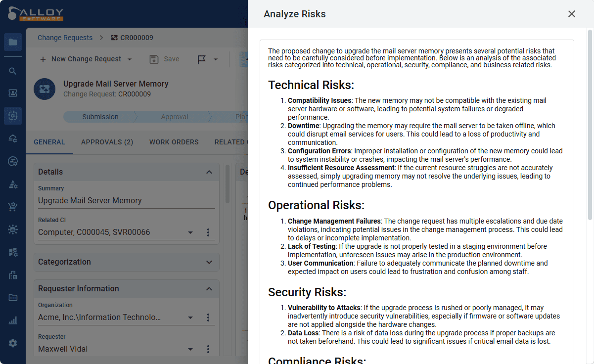Go to the Change Requests breadcrumb link
The height and width of the screenshot is (364, 594).
pos(65,38)
